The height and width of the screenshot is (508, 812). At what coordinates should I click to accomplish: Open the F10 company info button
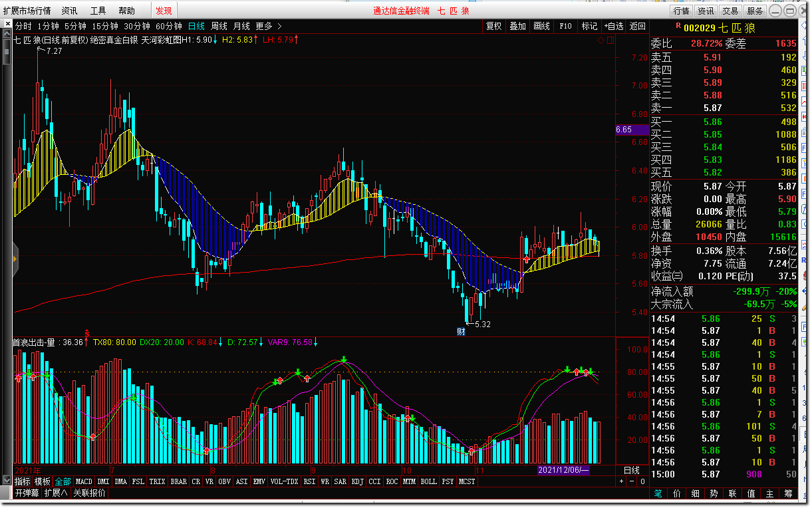565,27
